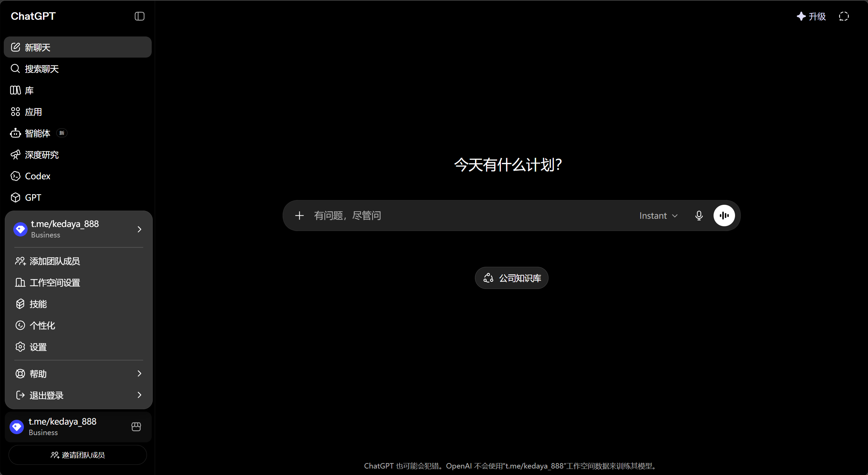This screenshot has width=868, height=475.
Task: Click the telescope deep research icon
Action: coord(15,155)
